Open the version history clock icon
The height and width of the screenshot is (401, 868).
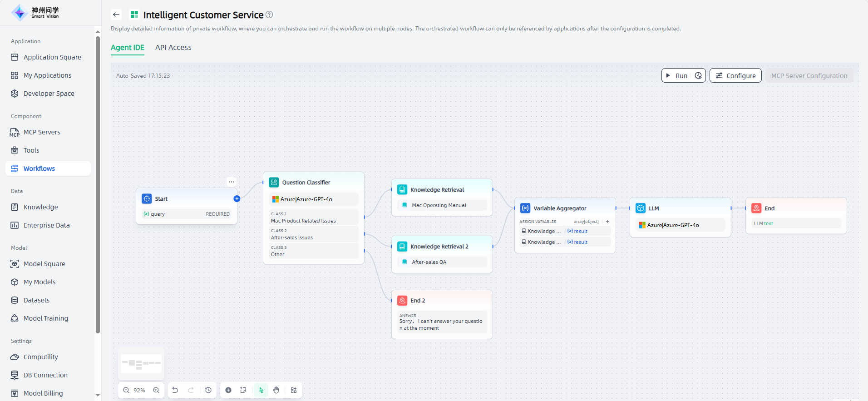click(208, 390)
